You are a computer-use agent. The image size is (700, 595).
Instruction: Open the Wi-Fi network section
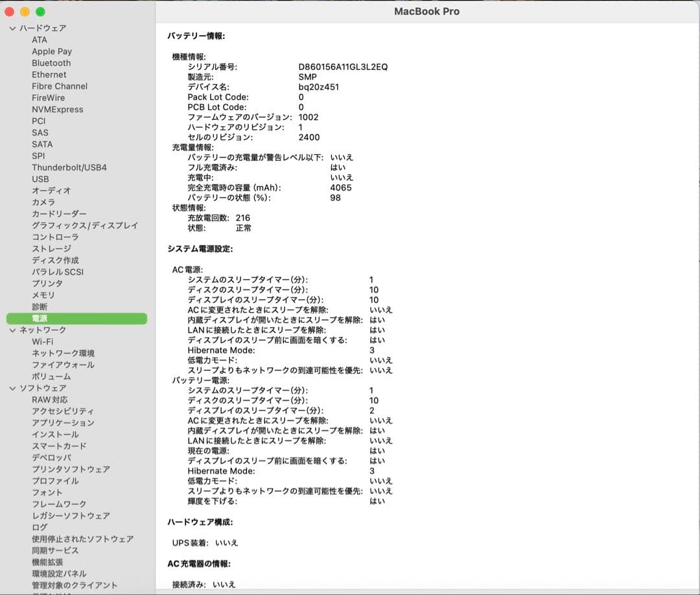43,342
